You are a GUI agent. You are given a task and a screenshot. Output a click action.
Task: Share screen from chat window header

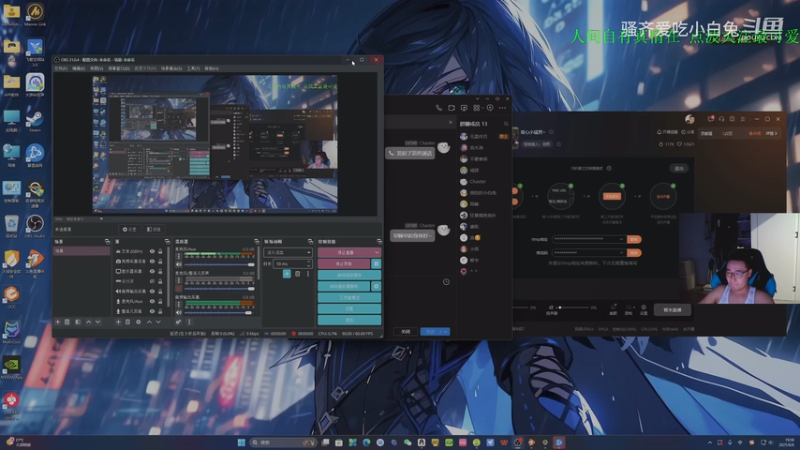tap(464, 108)
